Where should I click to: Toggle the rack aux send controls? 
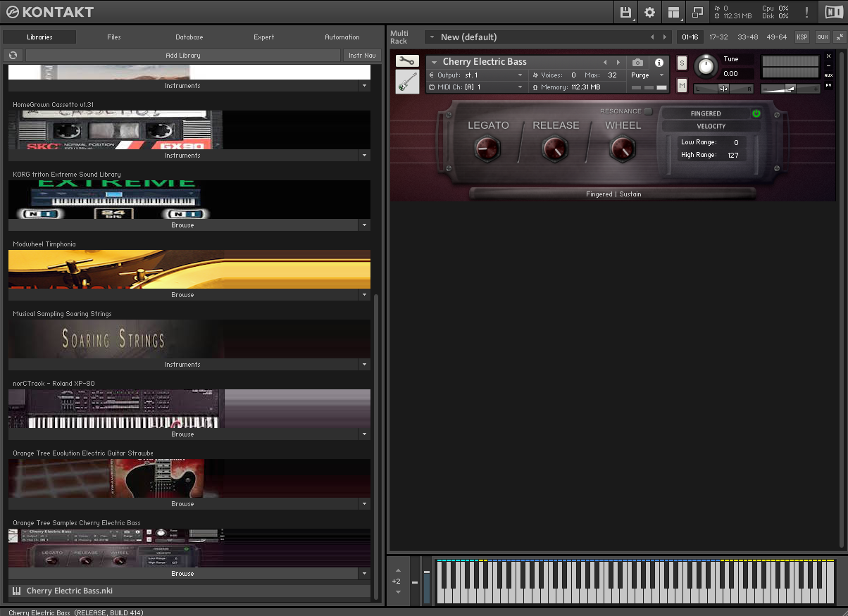[x=822, y=37]
